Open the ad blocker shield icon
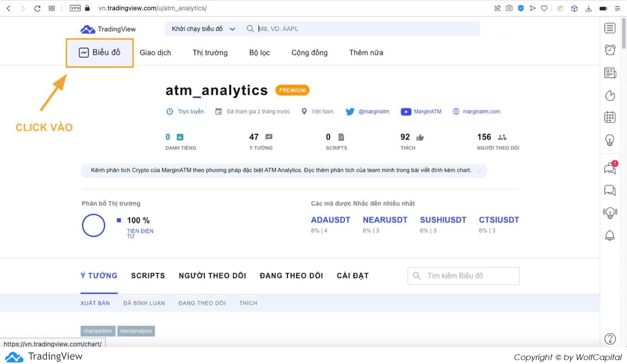 tap(521, 8)
